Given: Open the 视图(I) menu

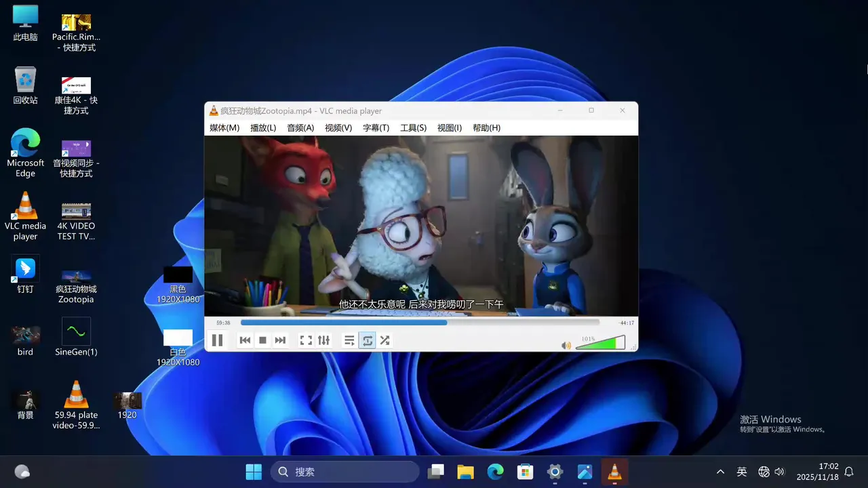Looking at the screenshot, I should (450, 127).
